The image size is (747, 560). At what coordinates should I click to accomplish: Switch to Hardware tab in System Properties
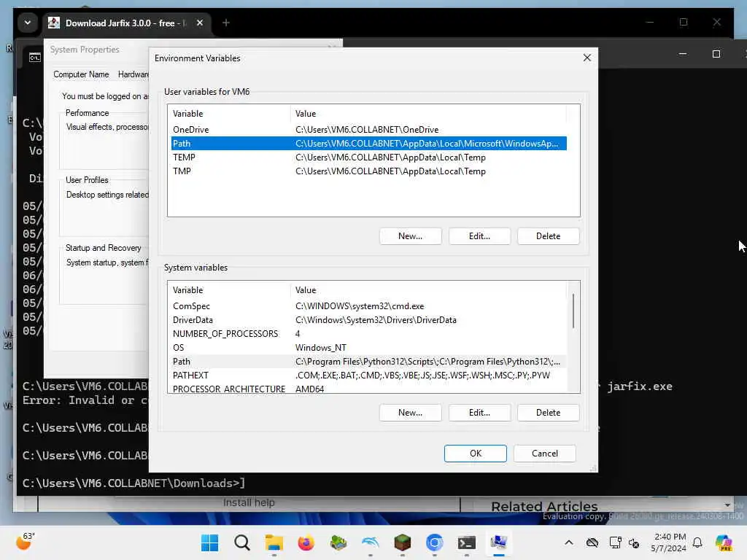coord(133,74)
